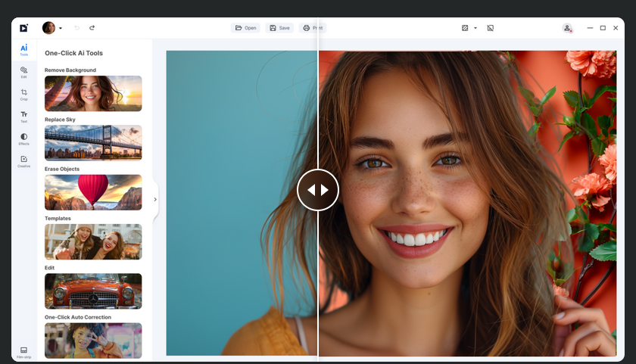Image resolution: width=636 pixels, height=364 pixels.
Task: Select the Remove Background thumbnail
Action: tap(93, 93)
